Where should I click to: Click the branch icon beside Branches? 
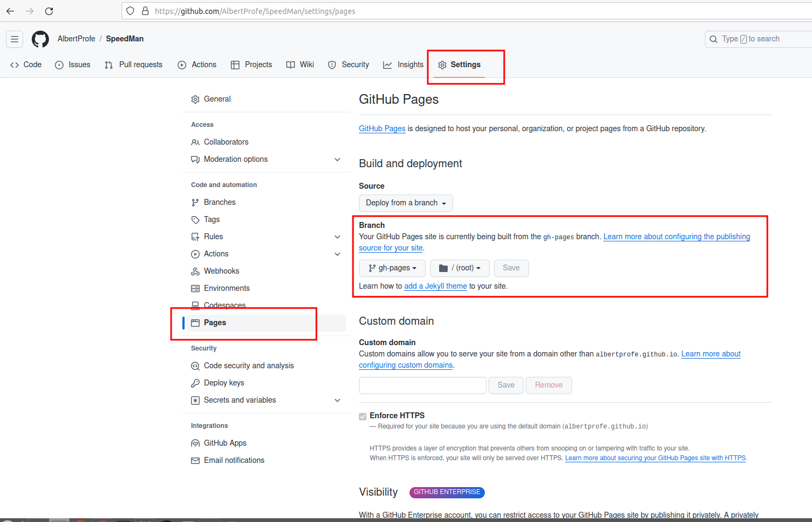pos(195,203)
